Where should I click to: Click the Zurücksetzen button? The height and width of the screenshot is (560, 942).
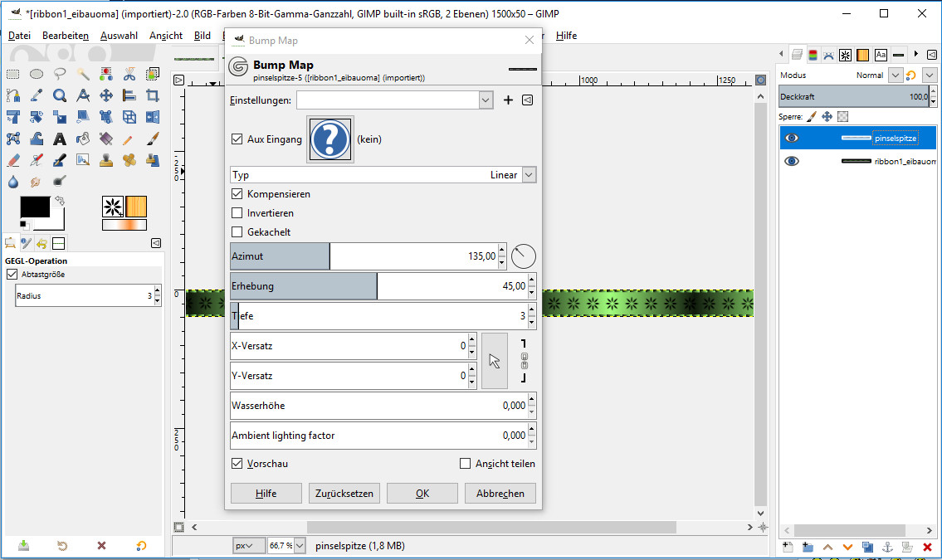coord(344,493)
